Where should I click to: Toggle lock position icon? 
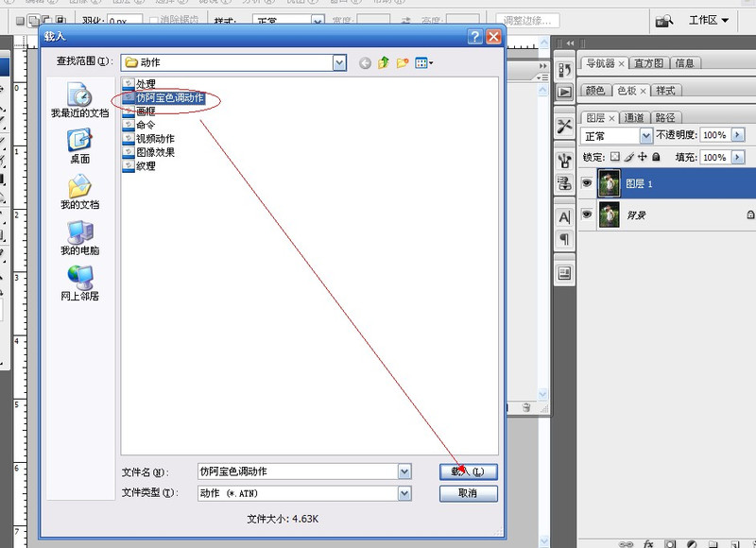click(x=643, y=157)
